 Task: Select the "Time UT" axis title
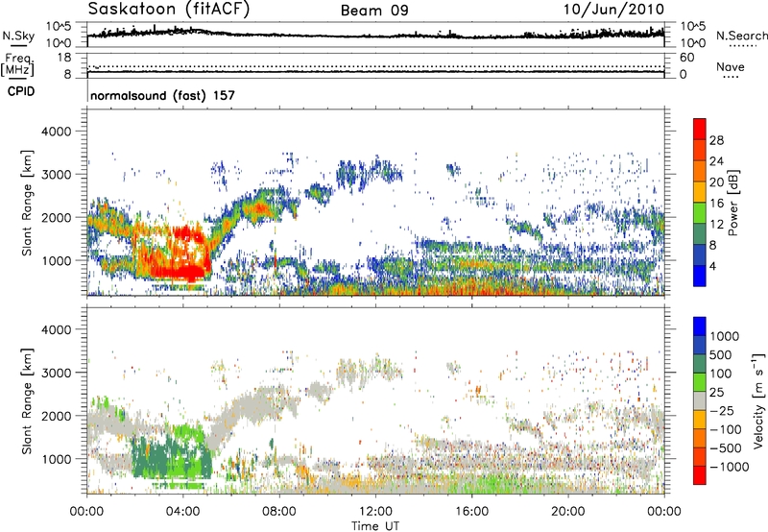pos(375,526)
